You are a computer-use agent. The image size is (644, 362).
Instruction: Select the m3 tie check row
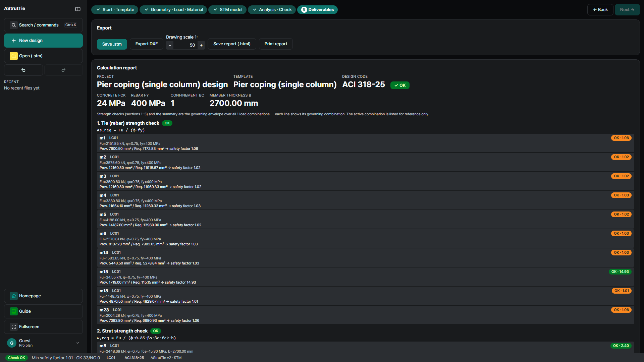[x=365, y=181]
